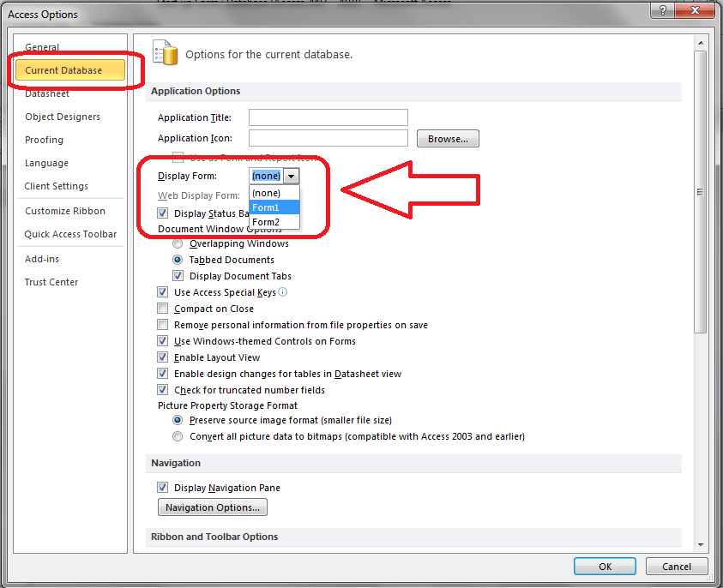Disable Enable Layout View

(x=162, y=357)
